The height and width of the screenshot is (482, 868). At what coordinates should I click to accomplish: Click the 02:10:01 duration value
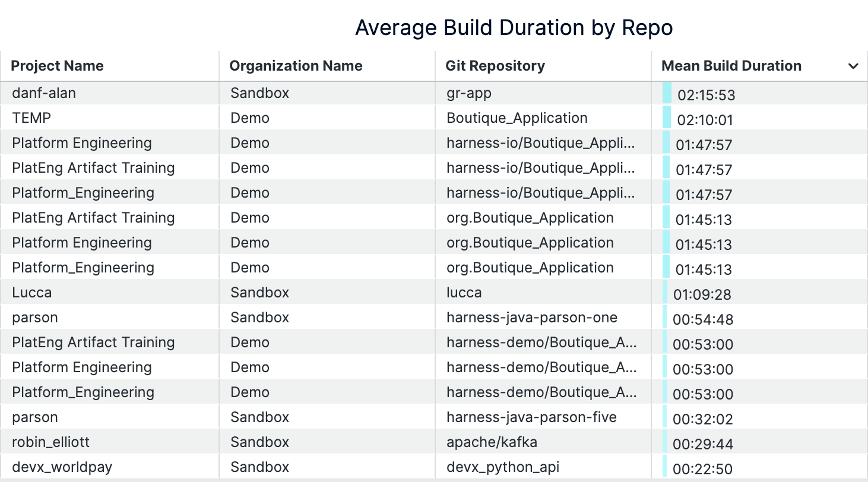705,120
